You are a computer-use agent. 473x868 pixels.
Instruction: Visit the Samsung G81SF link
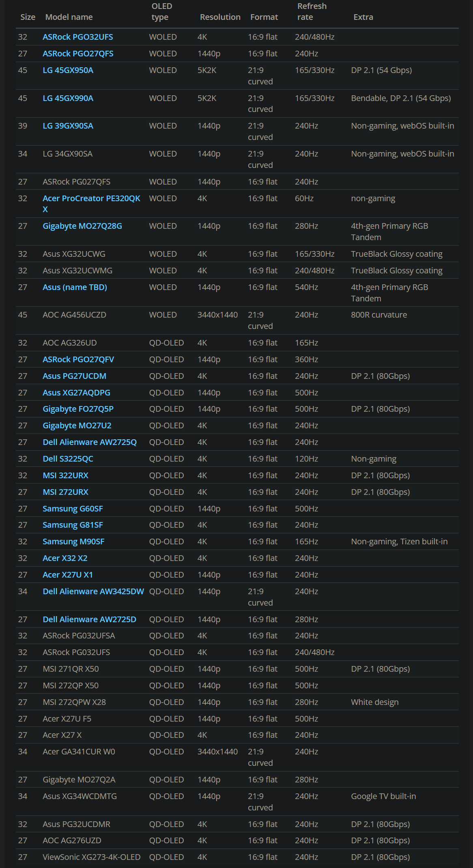73,525
